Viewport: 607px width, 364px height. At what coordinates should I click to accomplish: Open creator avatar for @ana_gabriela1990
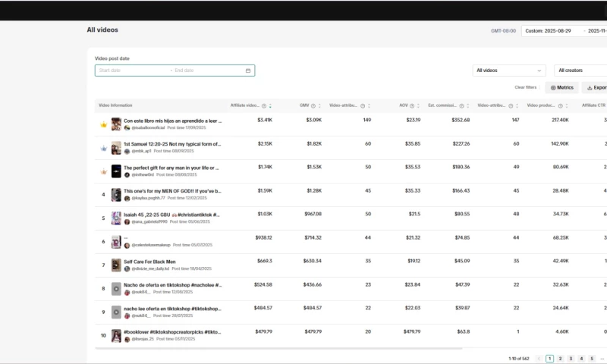click(x=127, y=221)
